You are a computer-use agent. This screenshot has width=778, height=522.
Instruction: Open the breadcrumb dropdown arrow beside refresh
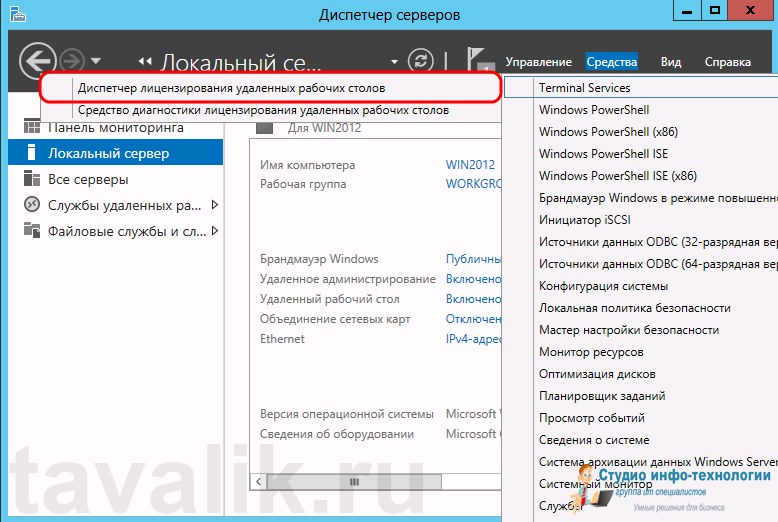point(395,62)
